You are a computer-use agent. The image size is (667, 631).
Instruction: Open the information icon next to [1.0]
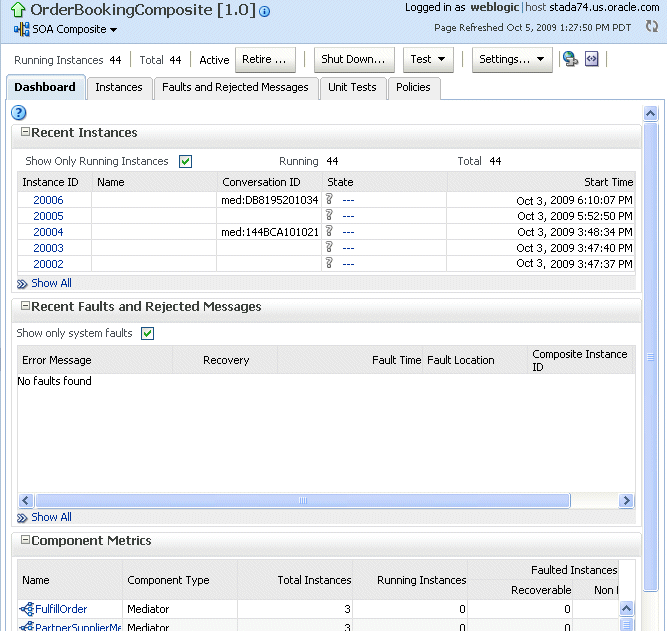point(264,11)
